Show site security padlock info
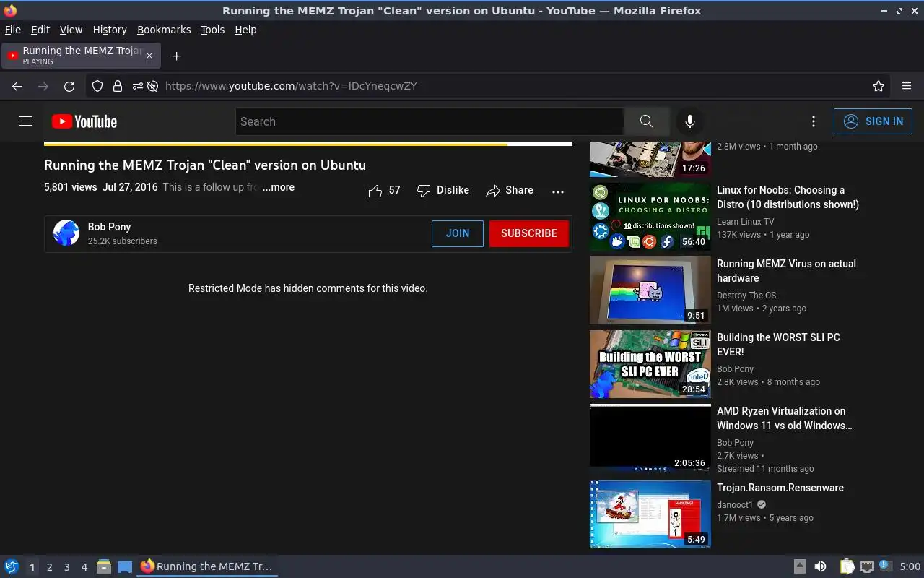924x578 pixels. [118, 86]
